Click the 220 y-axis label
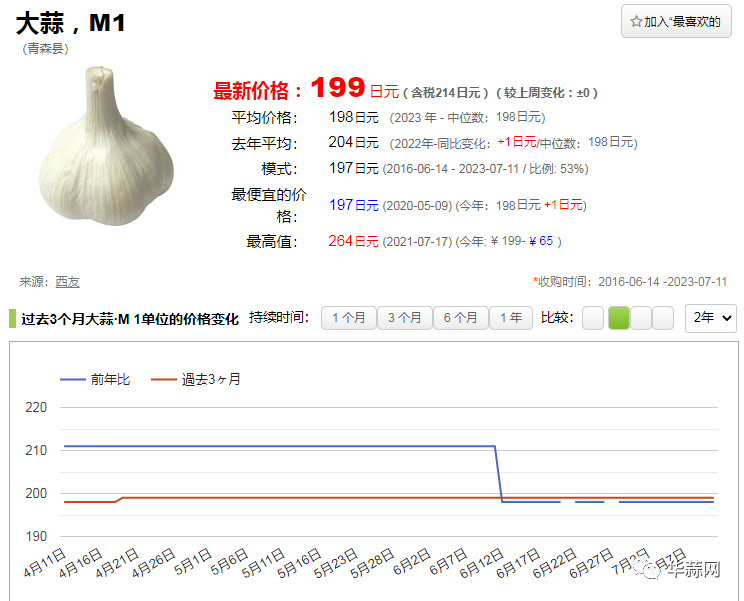Viewport: 744px width, 601px height. (36, 407)
